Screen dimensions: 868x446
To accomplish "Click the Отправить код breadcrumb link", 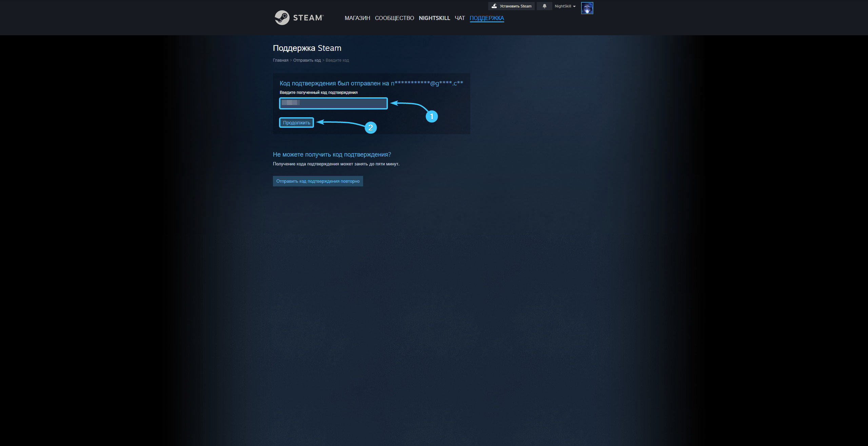I will [307, 60].
